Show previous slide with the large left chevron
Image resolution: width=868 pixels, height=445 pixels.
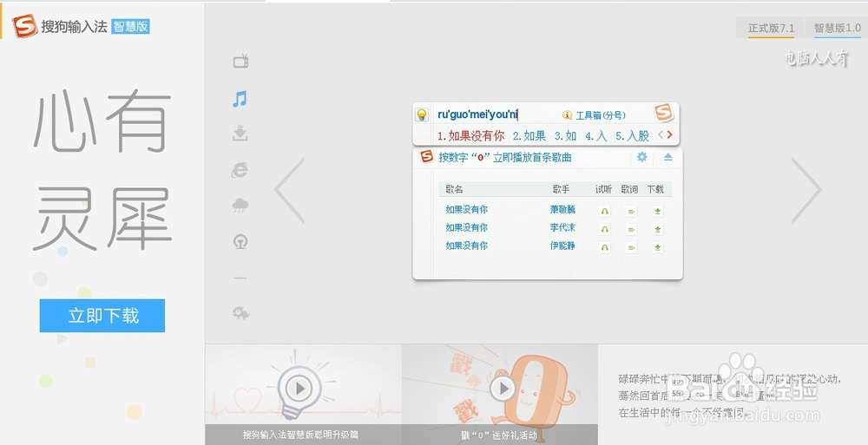click(x=290, y=190)
